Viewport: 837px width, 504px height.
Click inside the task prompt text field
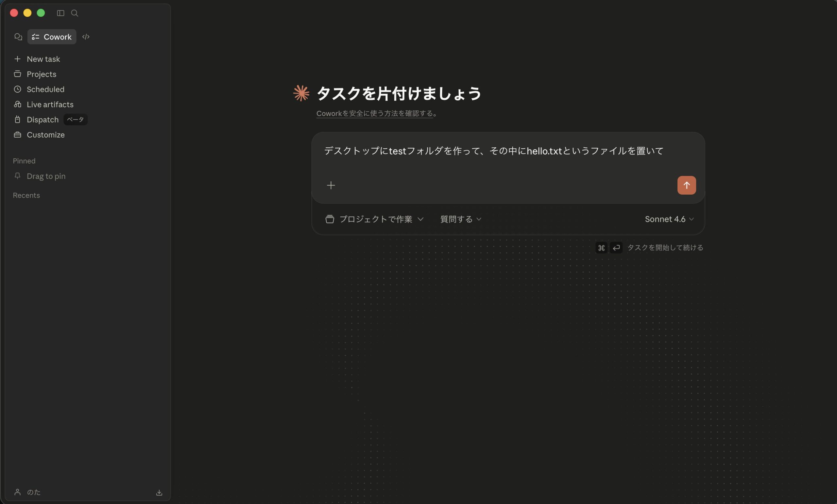pos(508,151)
